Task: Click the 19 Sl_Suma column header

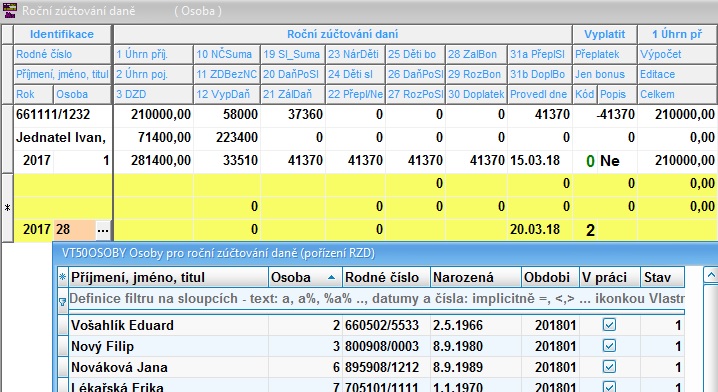Action: (x=293, y=54)
